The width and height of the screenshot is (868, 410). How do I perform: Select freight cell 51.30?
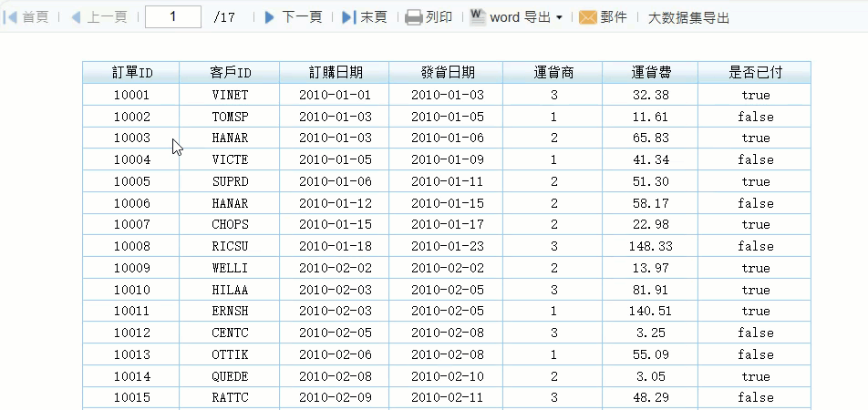pyautogui.click(x=650, y=181)
